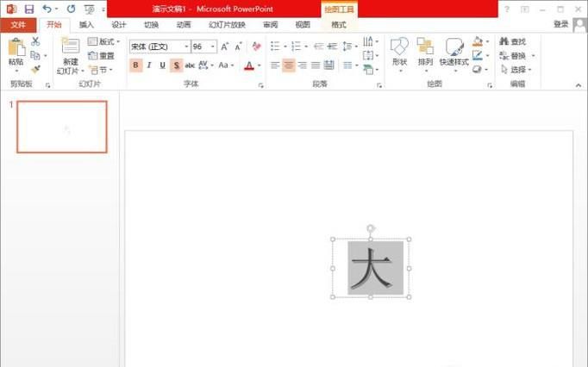Select the Cut scissors icon
This screenshot has height=367, width=588.
click(x=35, y=41)
